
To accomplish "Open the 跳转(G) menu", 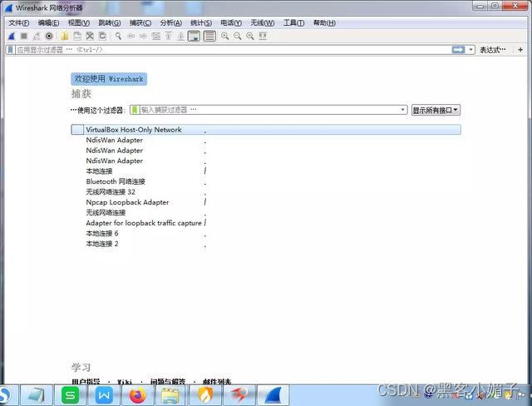I will coord(109,22).
